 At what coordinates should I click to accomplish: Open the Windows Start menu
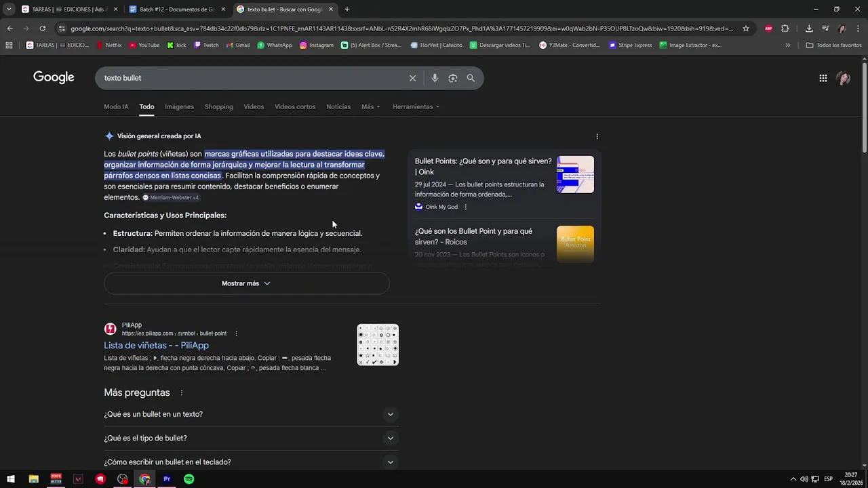pos(11,479)
